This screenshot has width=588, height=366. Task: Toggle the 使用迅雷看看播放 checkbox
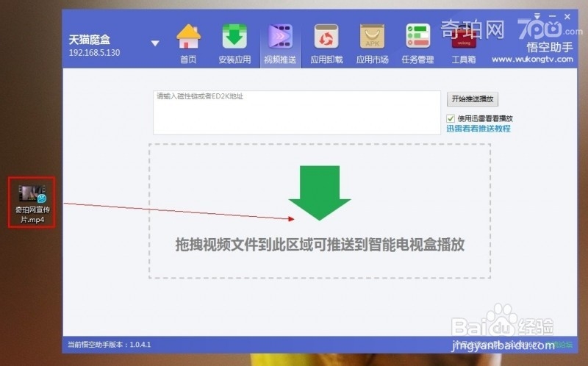451,118
